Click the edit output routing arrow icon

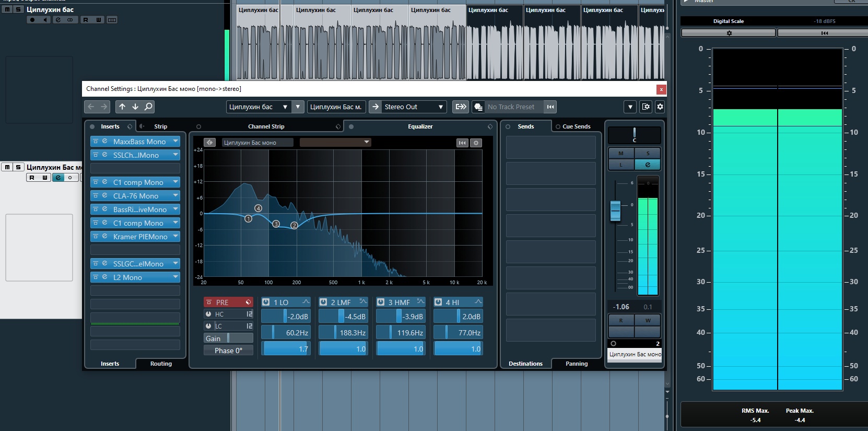(375, 107)
